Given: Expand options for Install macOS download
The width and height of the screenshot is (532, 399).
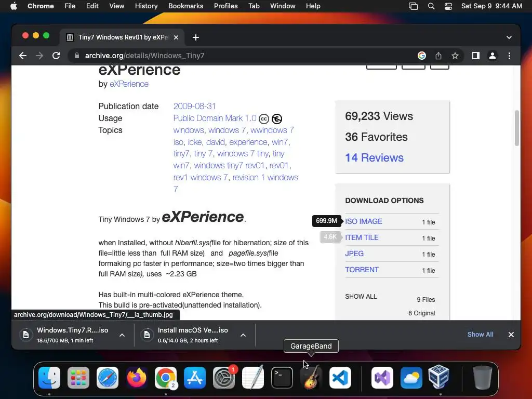Looking at the screenshot, I should click(x=243, y=335).
